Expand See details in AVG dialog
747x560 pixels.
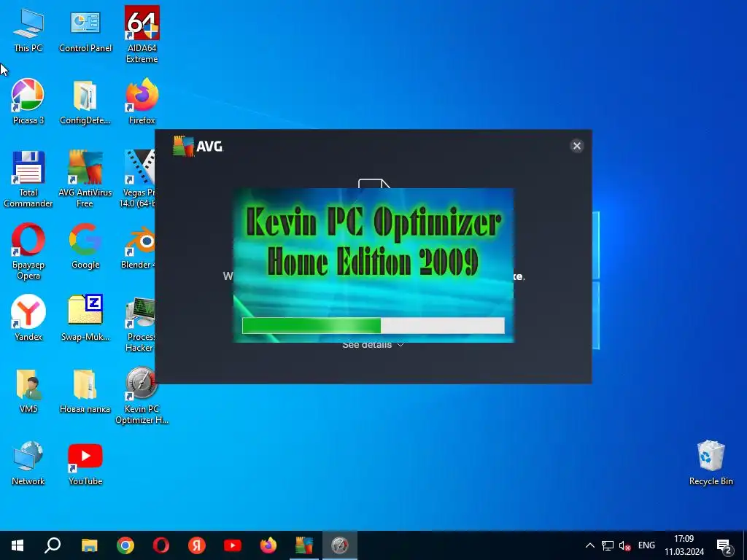pos(373,344)
